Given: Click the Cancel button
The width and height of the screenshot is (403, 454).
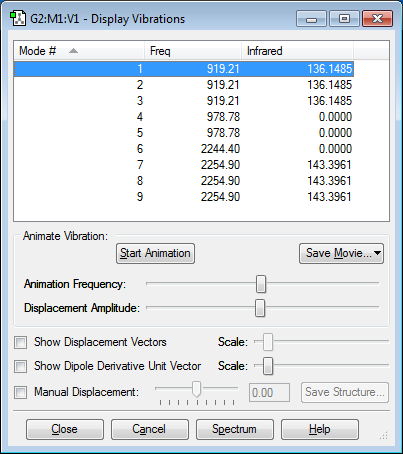Looking at the screenshot, I should [150, 429].
